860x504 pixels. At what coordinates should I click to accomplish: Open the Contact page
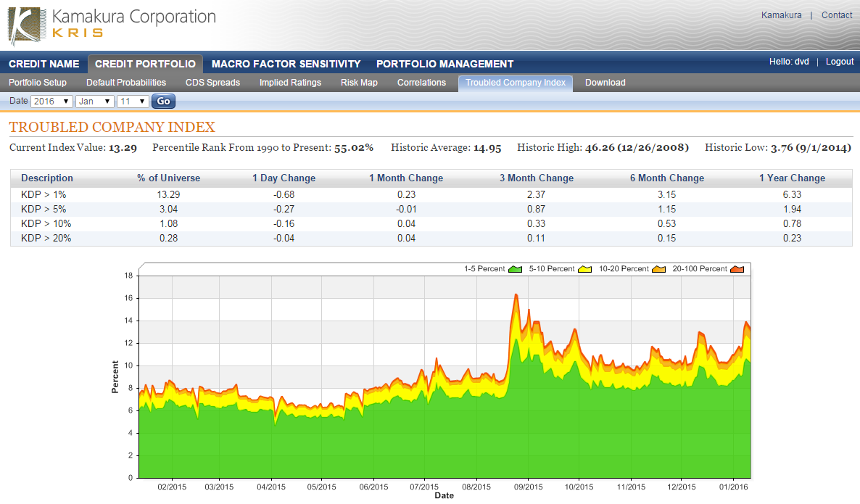(x=837, y=15)
